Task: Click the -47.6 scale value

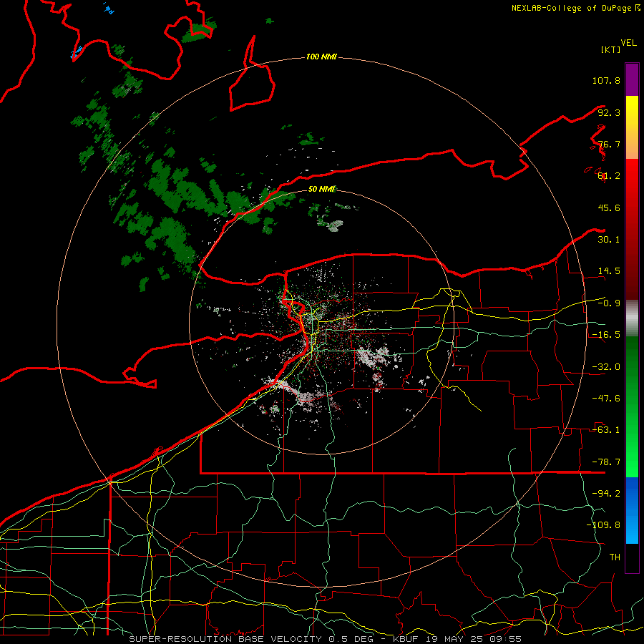Action: click(606, 399)
